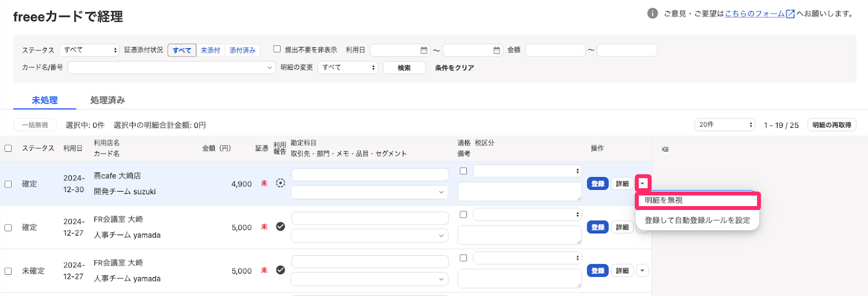Toggle the 提出不要を非表示 checkbox
Viewport: 868px width, 296px height.
tap(277, 49)
